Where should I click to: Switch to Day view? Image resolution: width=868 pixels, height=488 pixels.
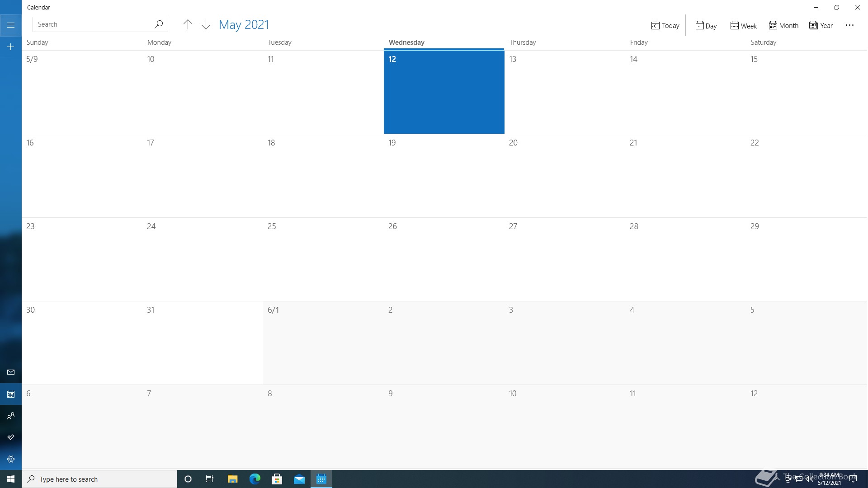[x=706, y=26]
